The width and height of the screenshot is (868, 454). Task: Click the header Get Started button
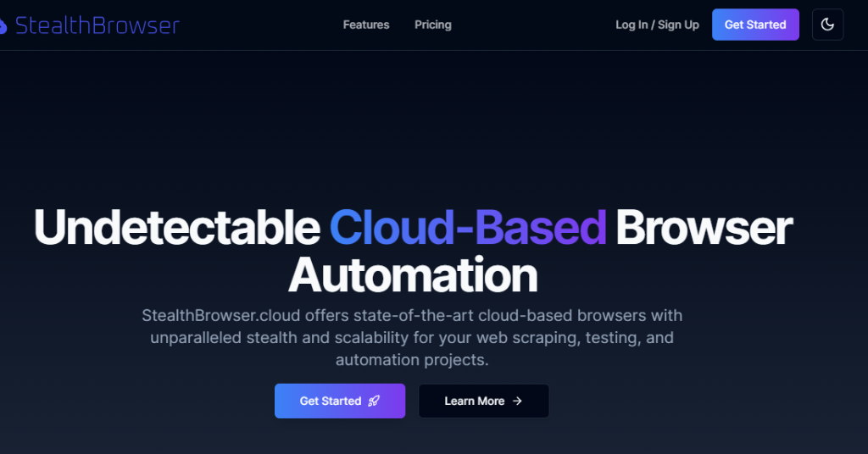tap(755, 25)
